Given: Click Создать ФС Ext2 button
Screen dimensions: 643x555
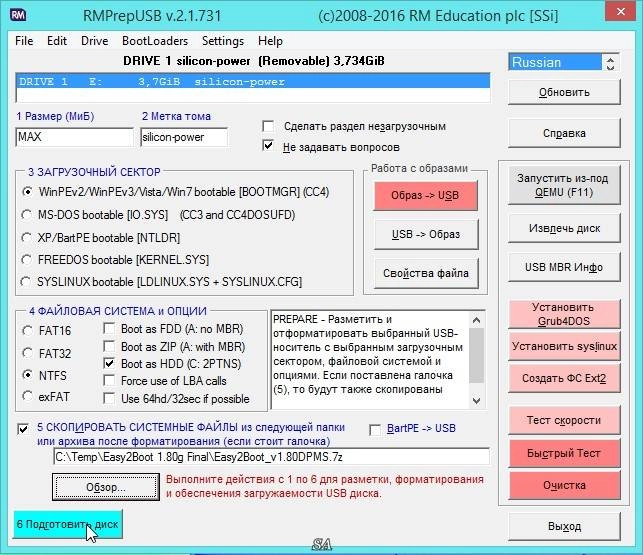Looking at the screenshot, I should point(564,378).
